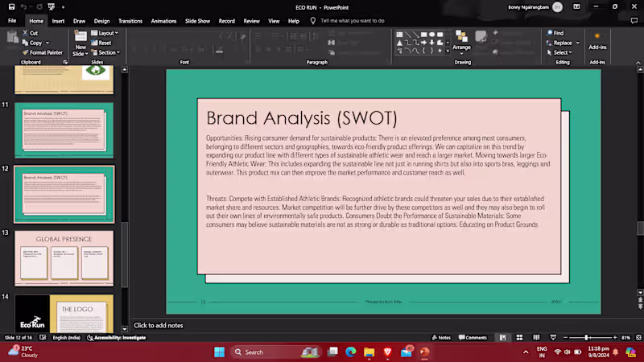The image size is (644, 362).
Task: Open Microsoft Edge from the taskbar
Action: click(x=351, y=352)
